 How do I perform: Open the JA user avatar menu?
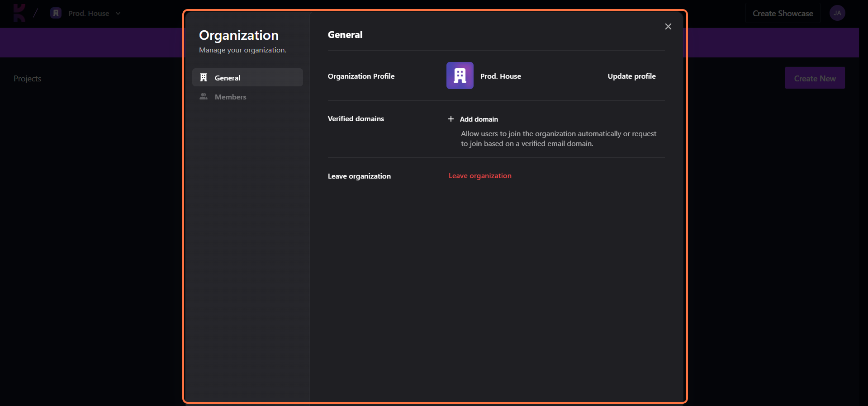pyautogui.click(x=837, y=13)
